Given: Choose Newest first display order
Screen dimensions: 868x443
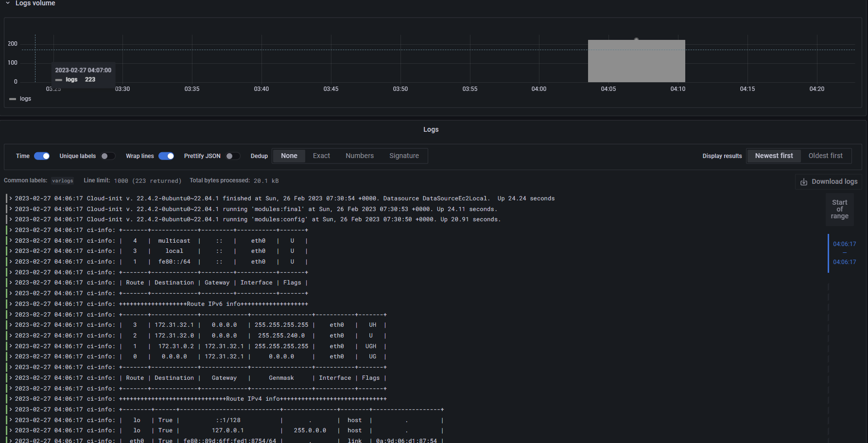Looking at the screenshot, I should [x=774, y=156].
